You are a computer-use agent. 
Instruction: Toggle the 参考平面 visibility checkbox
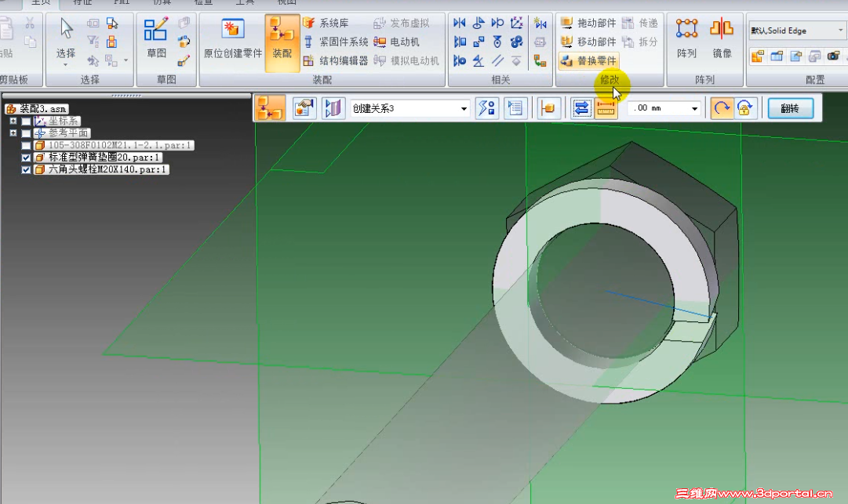(x=26, y=133)
